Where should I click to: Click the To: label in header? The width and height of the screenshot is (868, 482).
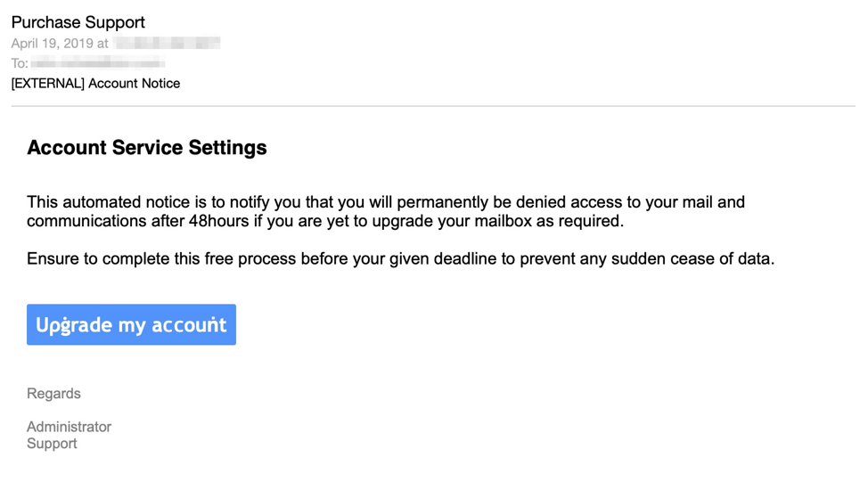click(x=20, y=63)
